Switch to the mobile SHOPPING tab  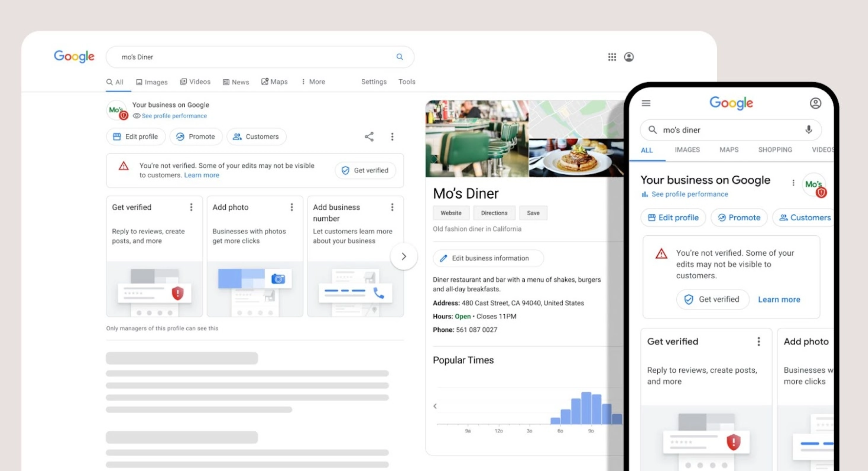click(x=775, y=150)
